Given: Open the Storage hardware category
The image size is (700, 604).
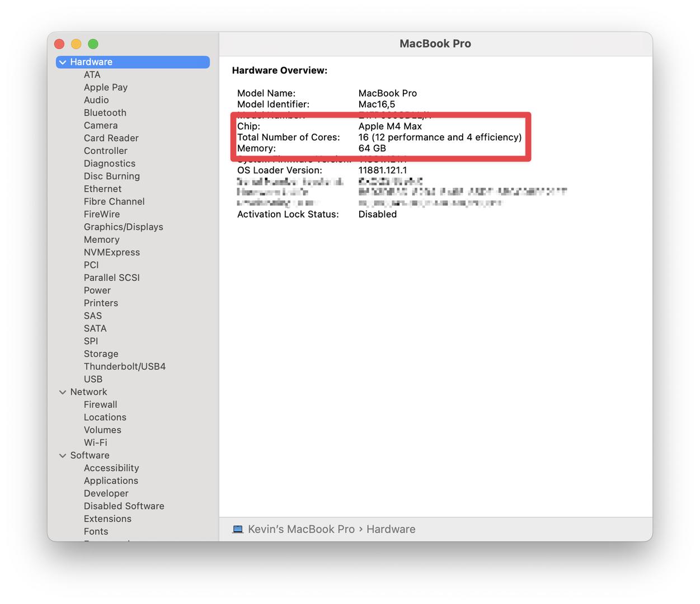Looking at the screenshot, I should [x=101, y=354].
